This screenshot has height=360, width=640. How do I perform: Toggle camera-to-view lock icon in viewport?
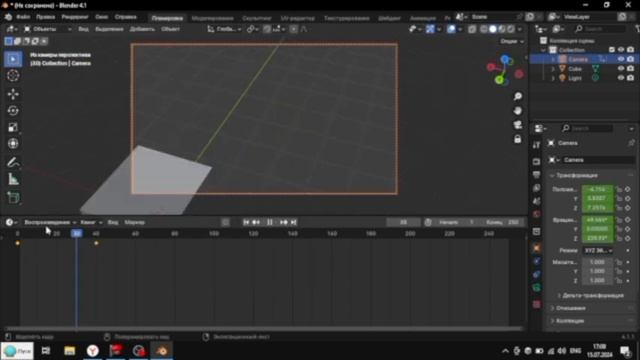click(518, 139)
